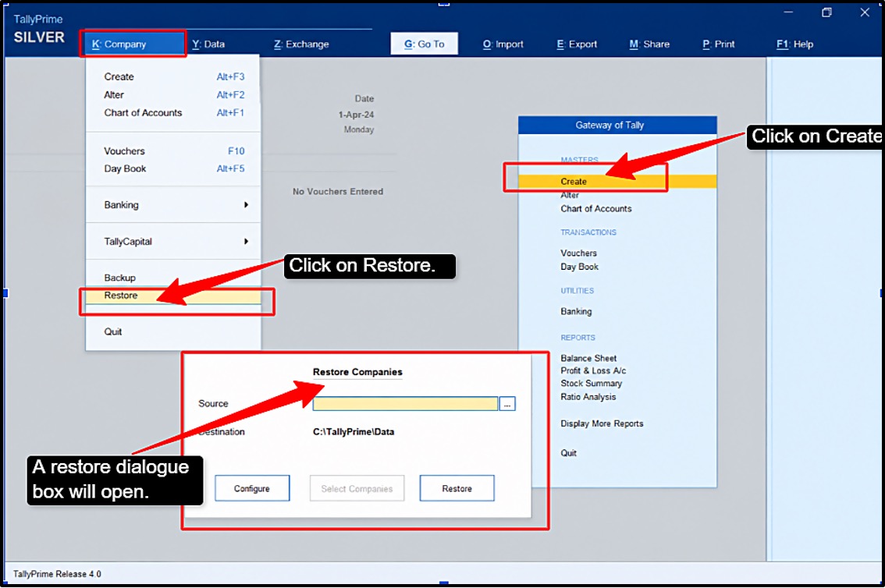The height and width of the screenshot is (588, 885).
Task: Close the TallyPrime window
Action: coord(865,12)
